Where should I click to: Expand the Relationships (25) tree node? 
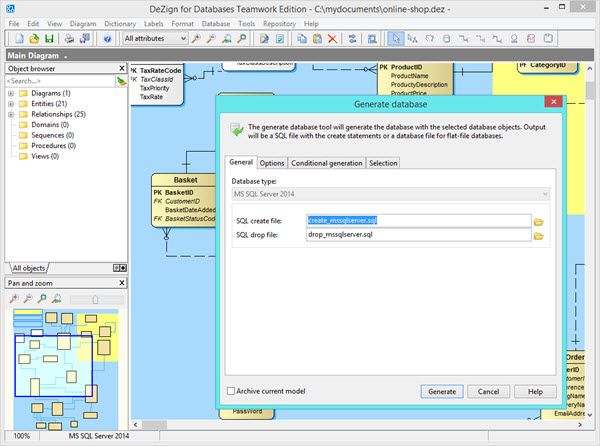coord(11,114)
